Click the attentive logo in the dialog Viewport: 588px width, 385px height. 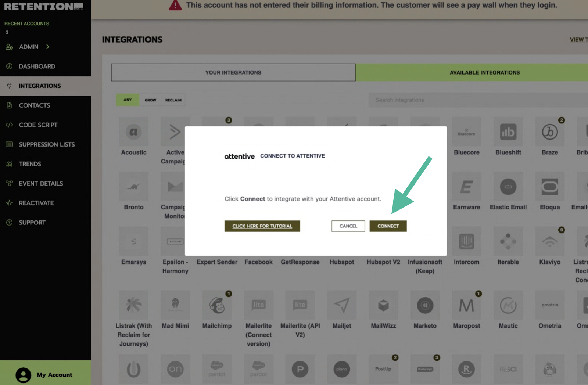(239, 156)
